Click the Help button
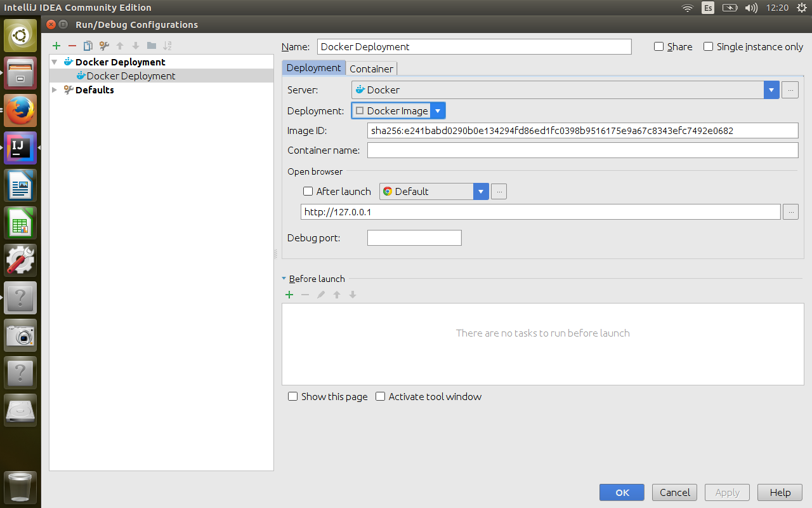 780,492
